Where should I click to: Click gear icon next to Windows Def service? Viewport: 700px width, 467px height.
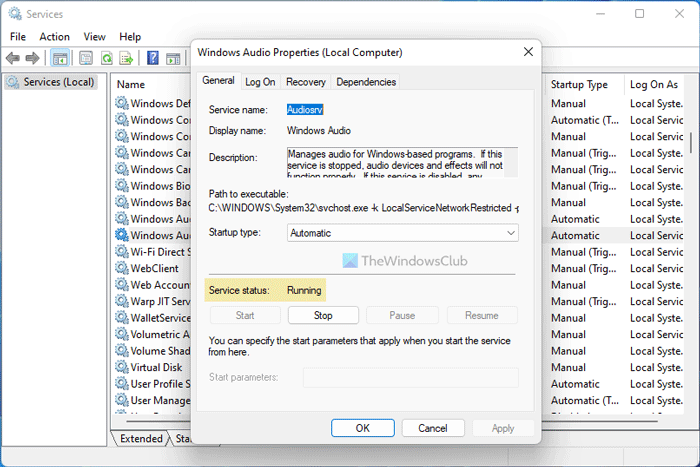pos(121,103)
